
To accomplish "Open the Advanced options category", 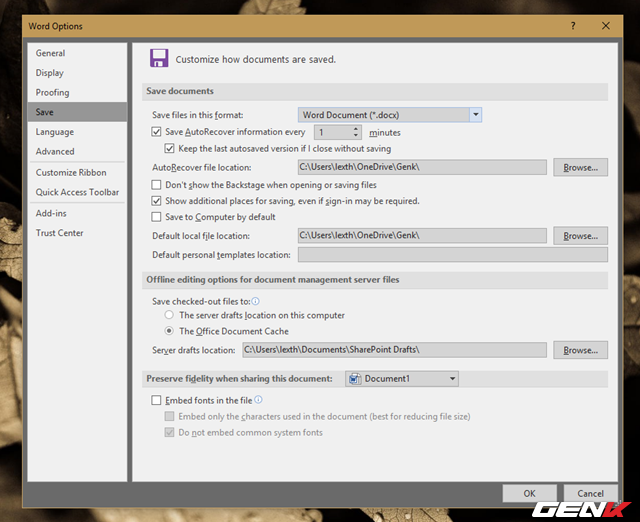I will 77,151.
